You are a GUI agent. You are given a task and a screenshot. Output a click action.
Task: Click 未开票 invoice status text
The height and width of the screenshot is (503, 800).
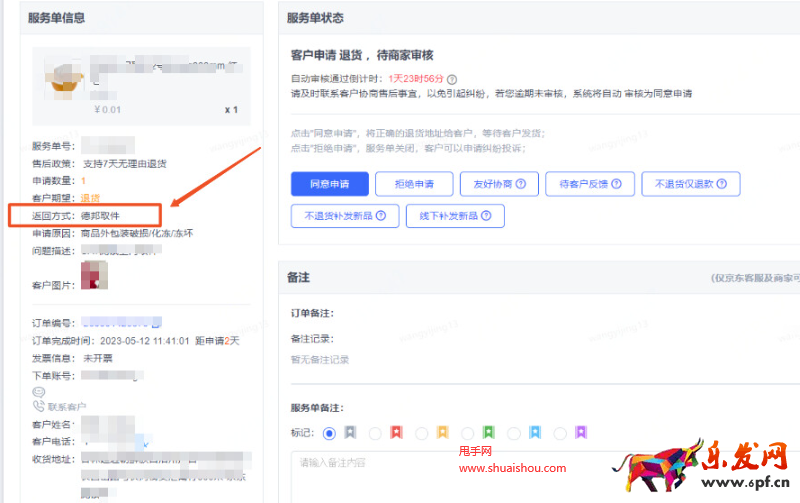97,358
